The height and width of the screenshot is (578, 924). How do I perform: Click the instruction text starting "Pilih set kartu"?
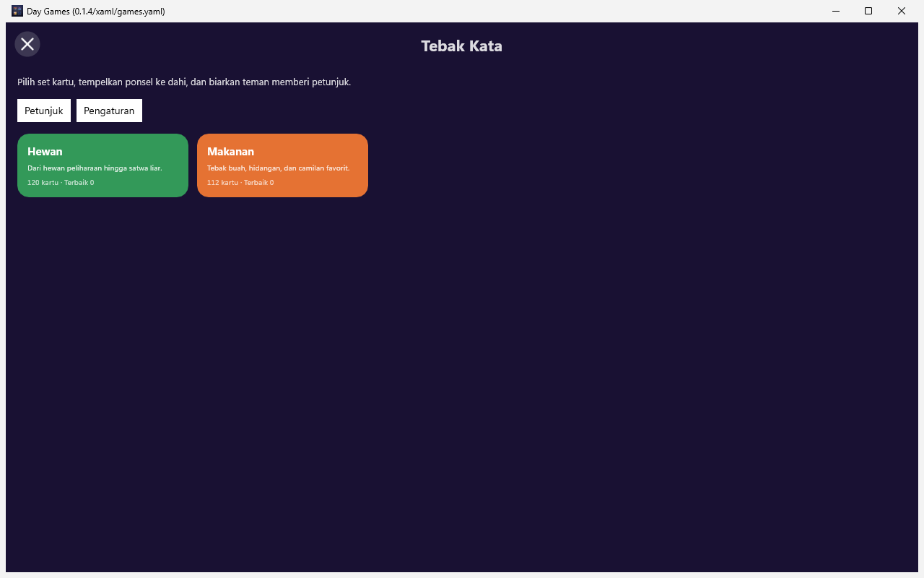point(184,82)
